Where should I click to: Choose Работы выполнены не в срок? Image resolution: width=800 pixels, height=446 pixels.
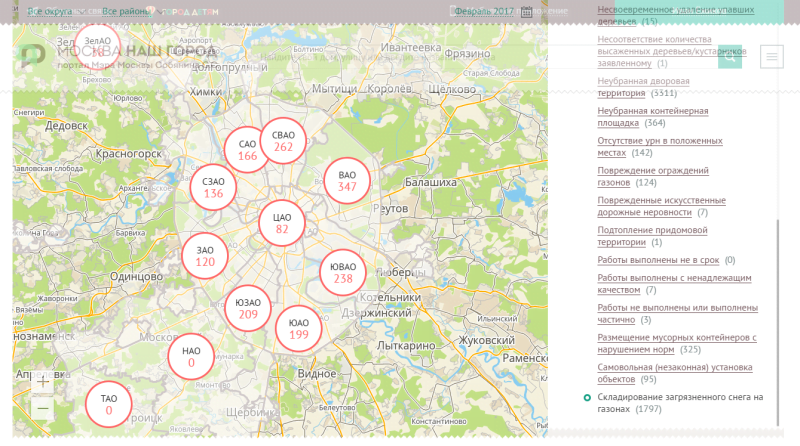coord(658,260)
